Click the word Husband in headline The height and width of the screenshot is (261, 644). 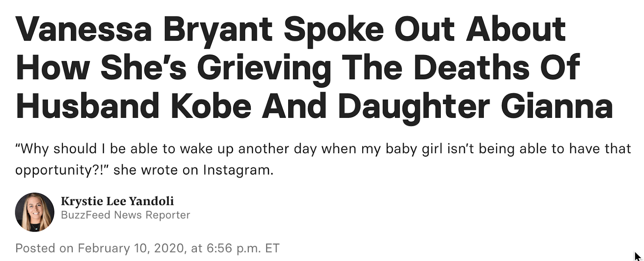click(87, 106)
